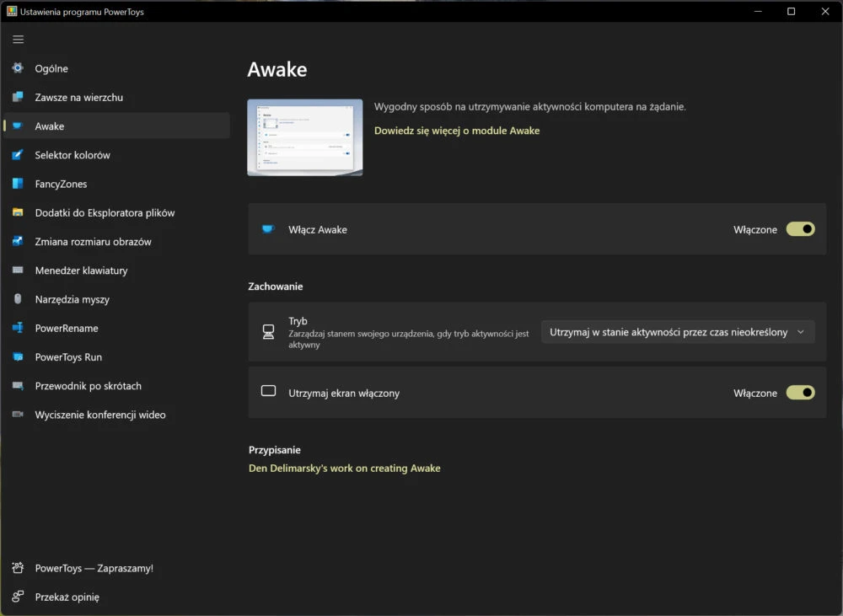Open Menedżer klawiatury page
Image resolution: width=843 pixels, height=616 pixels.
pos(116,271)
